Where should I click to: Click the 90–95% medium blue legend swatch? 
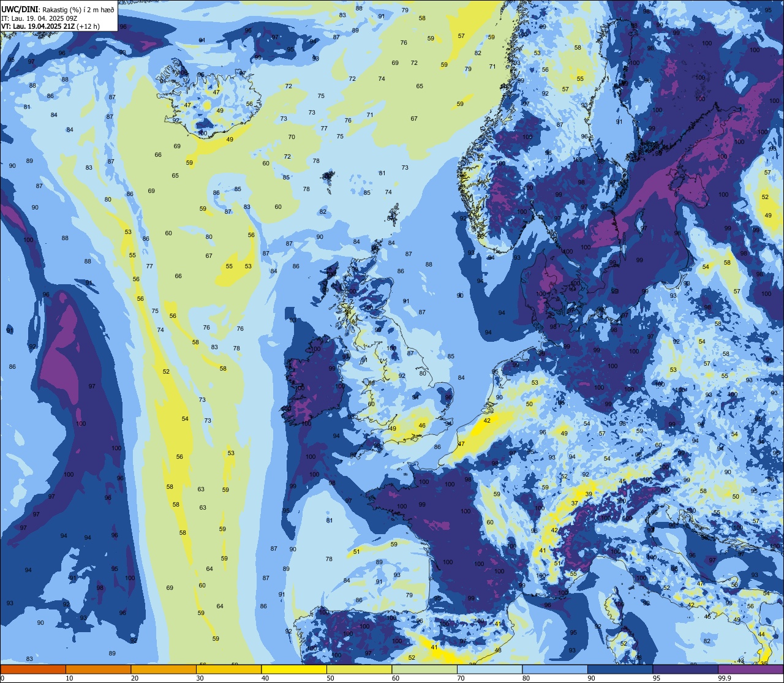tap(620, 670)
